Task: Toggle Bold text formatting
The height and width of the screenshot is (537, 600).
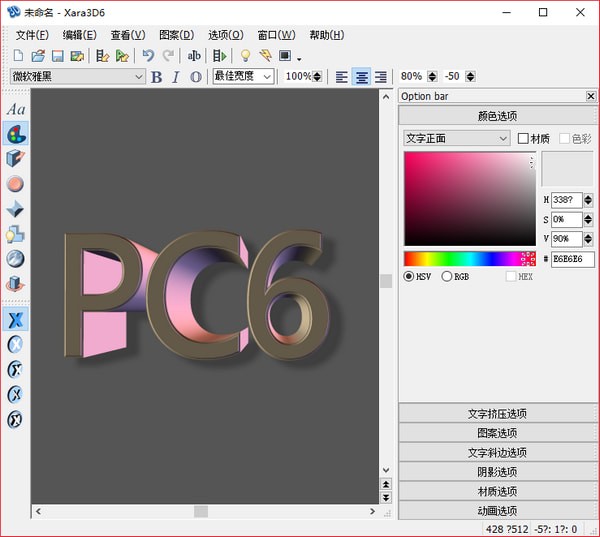Action: point(156,77)
